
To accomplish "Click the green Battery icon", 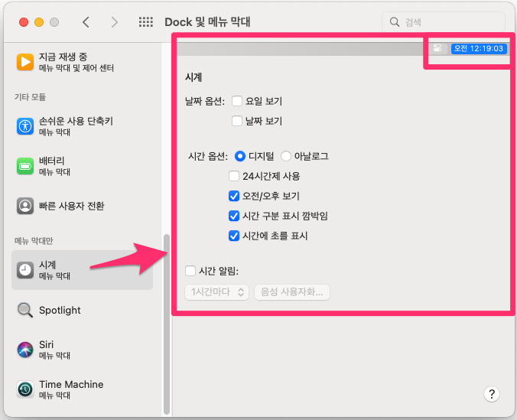I will (25, 166).
